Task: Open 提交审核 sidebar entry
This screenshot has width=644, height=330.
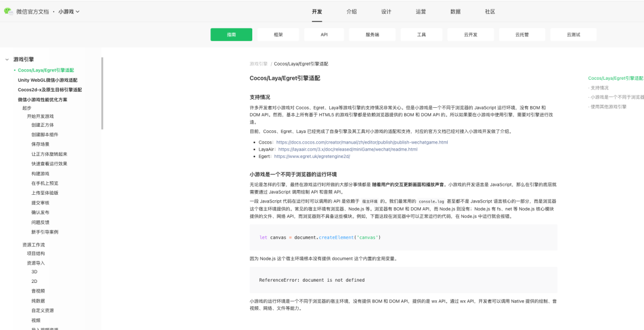Action: (x=41, y=203)
